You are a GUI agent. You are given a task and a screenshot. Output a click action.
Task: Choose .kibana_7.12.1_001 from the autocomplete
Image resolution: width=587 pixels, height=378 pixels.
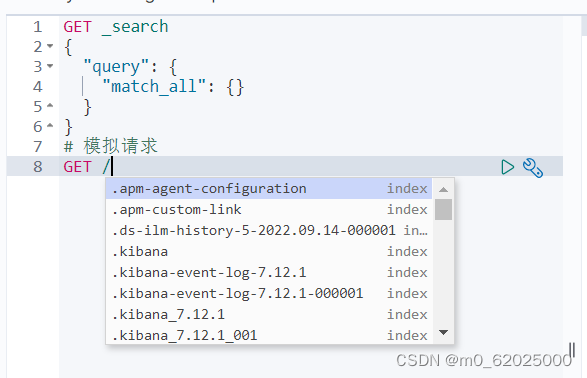coord(269,335)
